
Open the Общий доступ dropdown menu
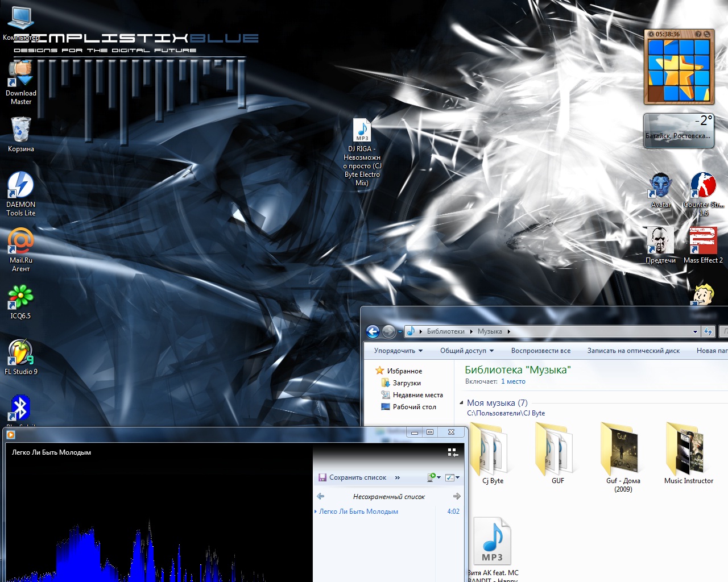(467, 351)
